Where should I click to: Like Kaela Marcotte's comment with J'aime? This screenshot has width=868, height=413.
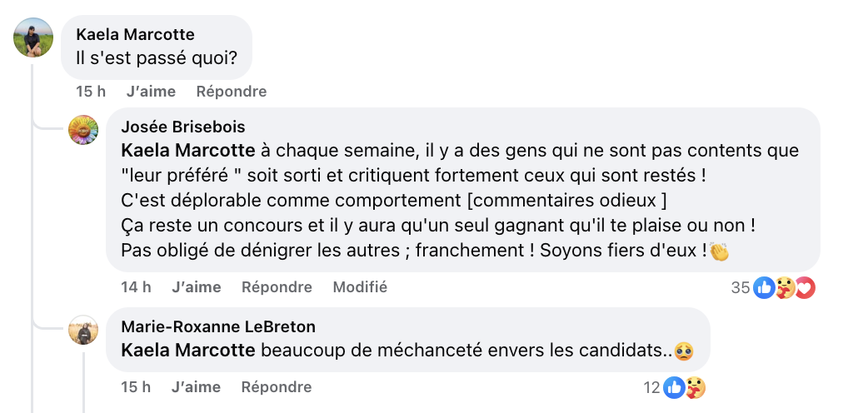[151, 92]
